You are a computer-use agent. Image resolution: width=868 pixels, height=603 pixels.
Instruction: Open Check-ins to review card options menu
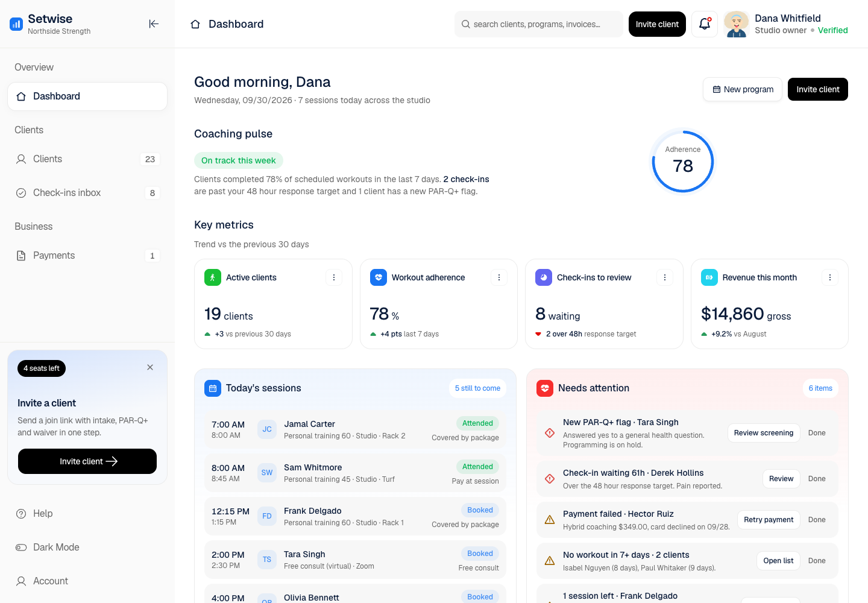pos(665,277)
